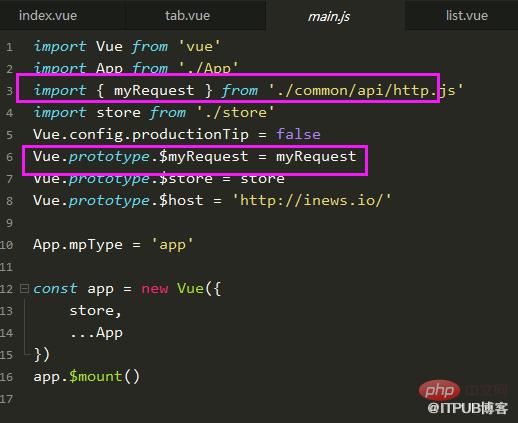Click the import keyword on line 1
Screen dimensions: 518x423
pyautogui.click(x=60, y=46)
